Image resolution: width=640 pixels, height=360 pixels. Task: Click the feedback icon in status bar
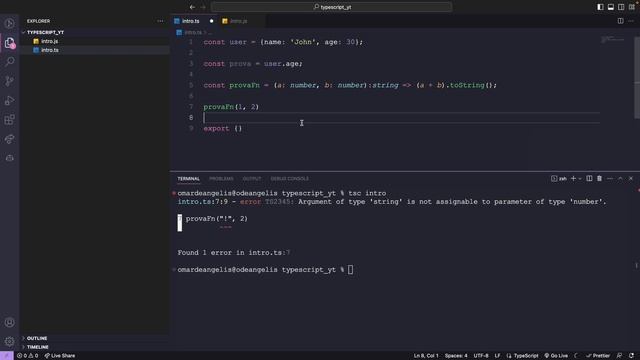(x=619, y=356)
